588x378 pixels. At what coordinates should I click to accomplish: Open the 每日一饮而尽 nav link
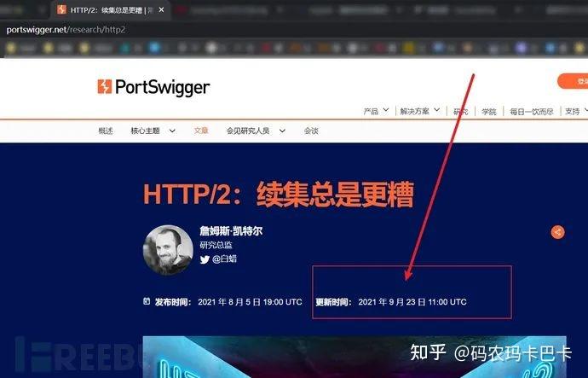(x=532, y=112)
